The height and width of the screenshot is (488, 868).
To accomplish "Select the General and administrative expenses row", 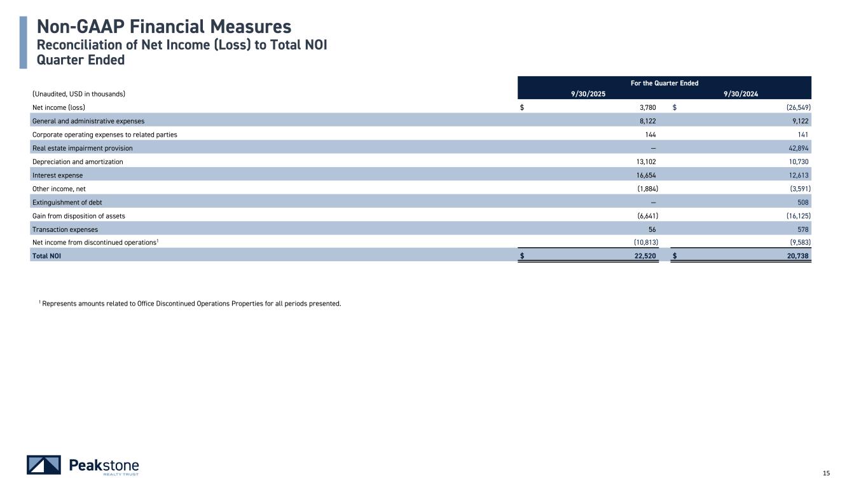I will 88,121.
